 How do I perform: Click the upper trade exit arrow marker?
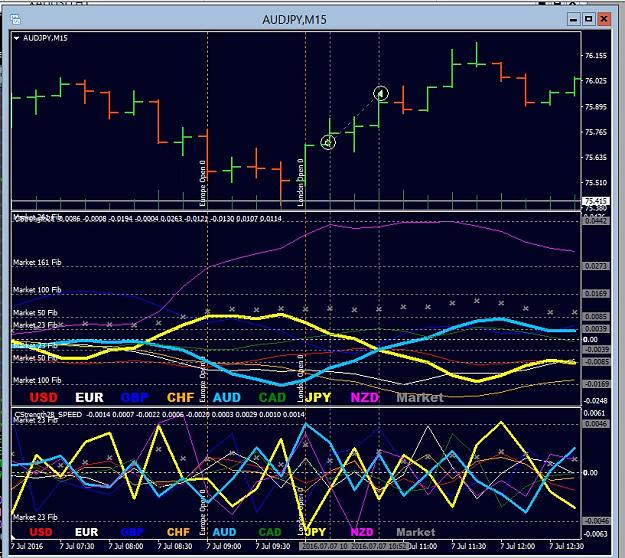tap(381, 93)
